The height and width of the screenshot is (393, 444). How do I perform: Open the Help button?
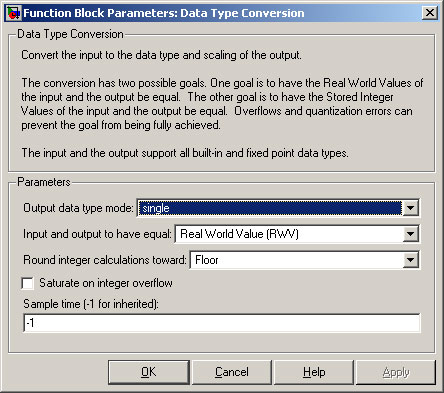pyautogui.click(x=314, y=372)
